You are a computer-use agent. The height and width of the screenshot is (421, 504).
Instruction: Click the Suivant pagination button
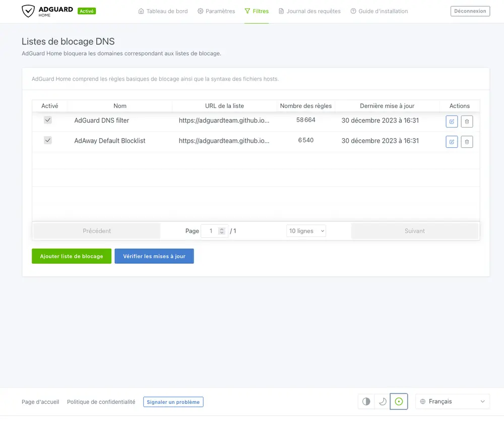[x=415, y=231]
